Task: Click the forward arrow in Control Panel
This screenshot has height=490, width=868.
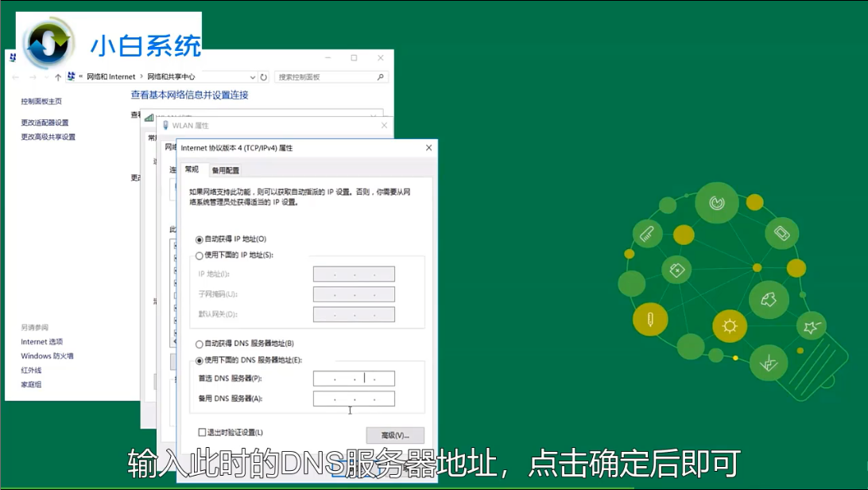Action: pyautogui.click(x=33, y=77)
